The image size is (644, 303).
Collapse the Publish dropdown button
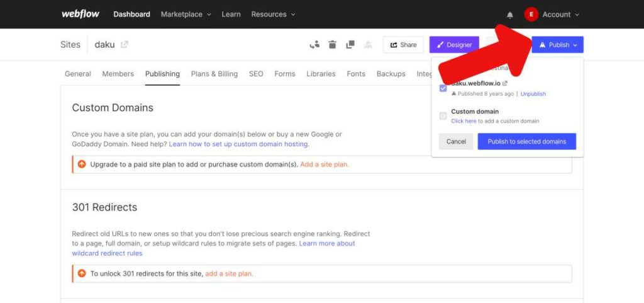tap(557, 45)
